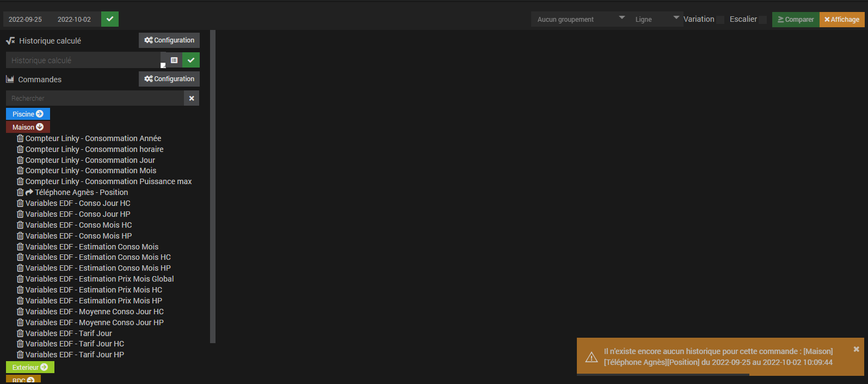Open Configuration for Historique calculé
The width and height of the screenshot is (868, 384).
169,40
